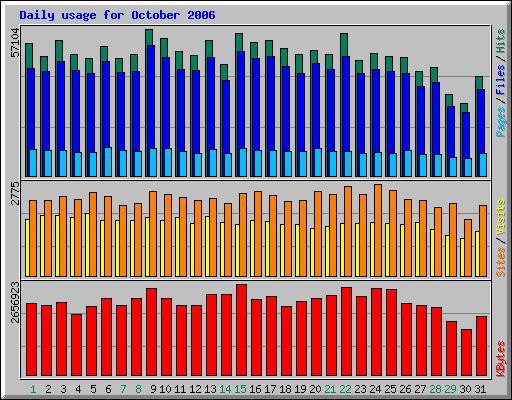Click the cyan Pages bar for day 31
The height and width of the screenshot is (400, 512).
483,165
